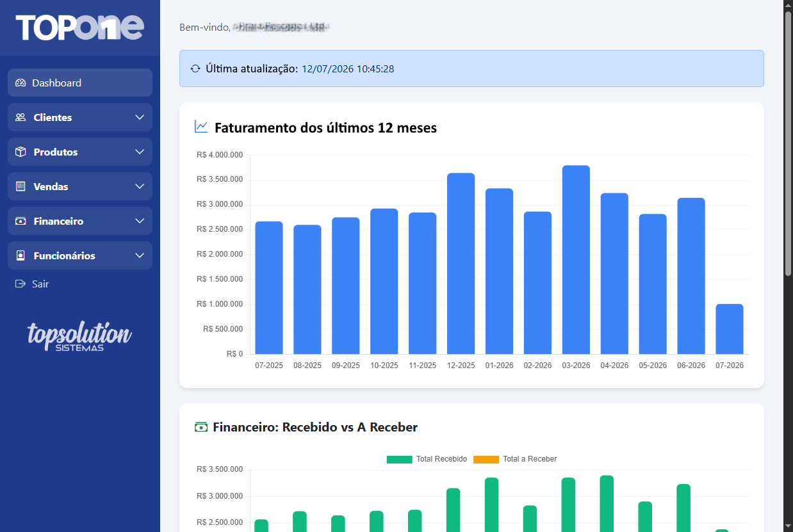The image size is (793, 532).
Task: Click the "Última atualização:" label
Action: tap(252, 69)
